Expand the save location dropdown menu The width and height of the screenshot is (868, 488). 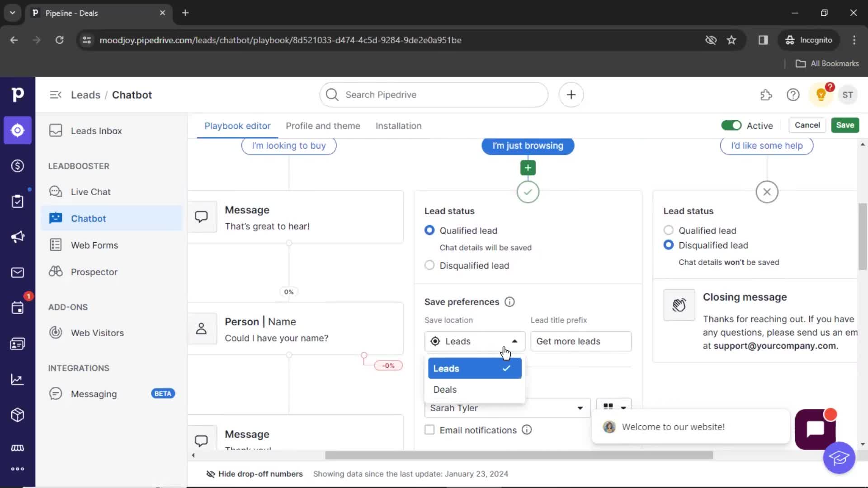point(473,341)
